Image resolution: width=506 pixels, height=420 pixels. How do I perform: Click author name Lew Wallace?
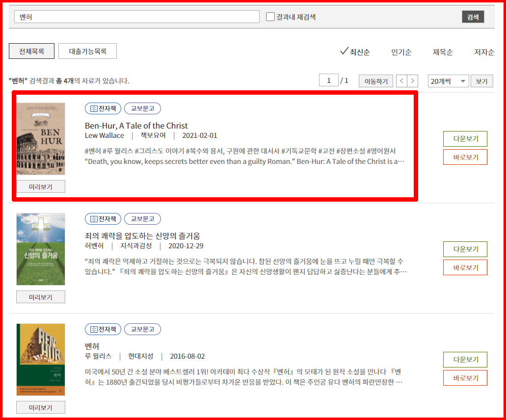point(104,135)
